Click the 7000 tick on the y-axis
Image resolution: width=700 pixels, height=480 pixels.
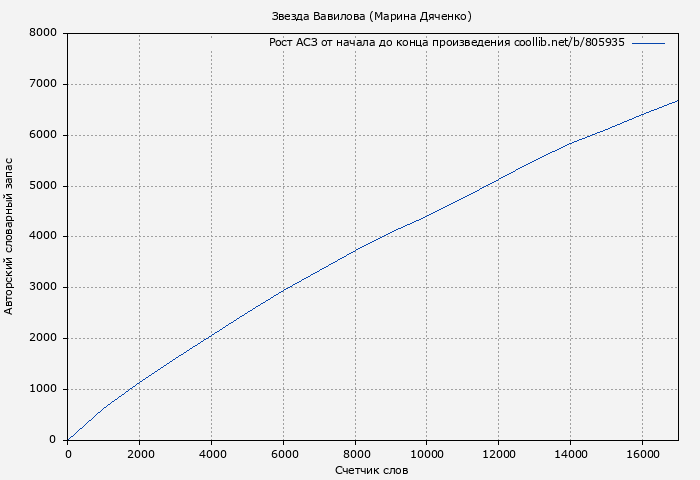(43, 84)
